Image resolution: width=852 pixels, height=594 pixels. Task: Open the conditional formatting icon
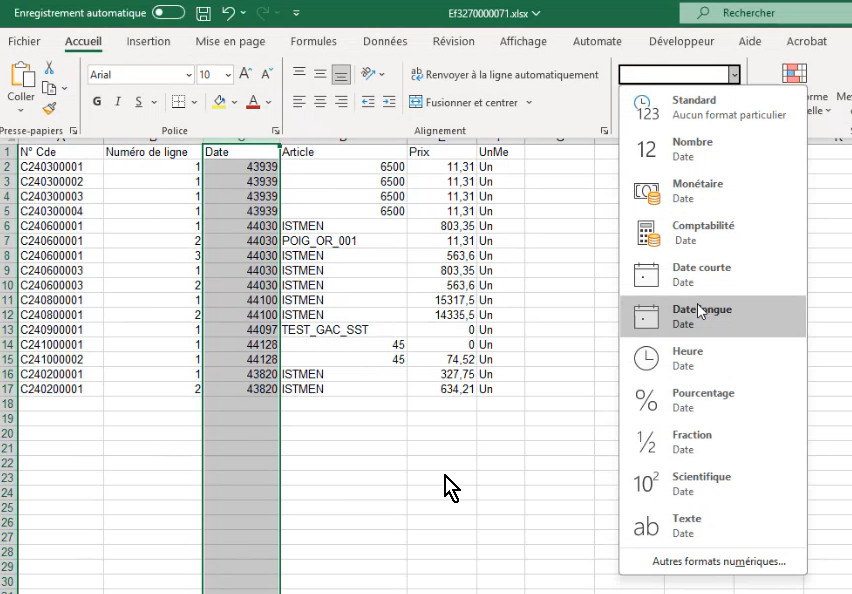794,74
